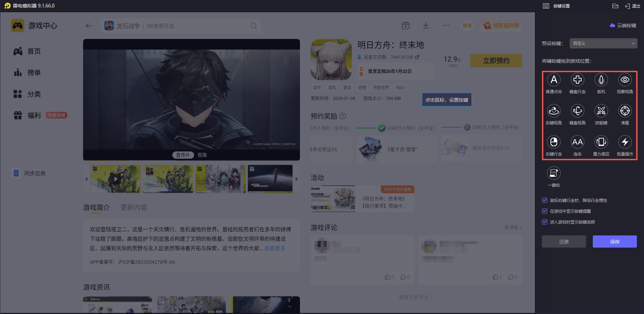Open the three-dot more options menu
644x314 pixels.
[446, 25]
